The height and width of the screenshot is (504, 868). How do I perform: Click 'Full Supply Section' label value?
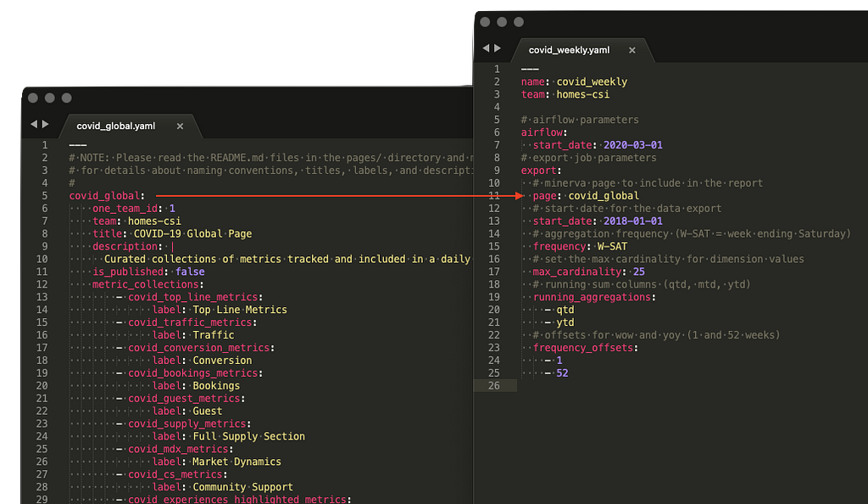(x=248, y=437)
